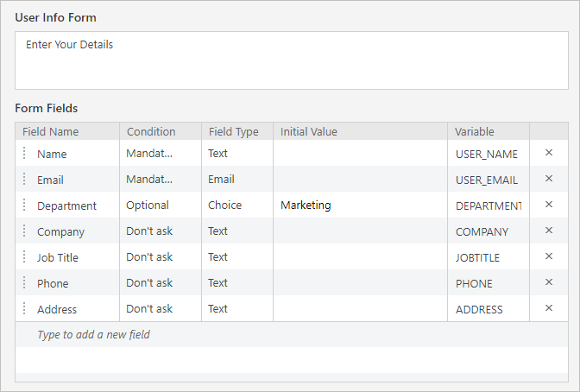Remove the Job Title field

pos(549,256)
